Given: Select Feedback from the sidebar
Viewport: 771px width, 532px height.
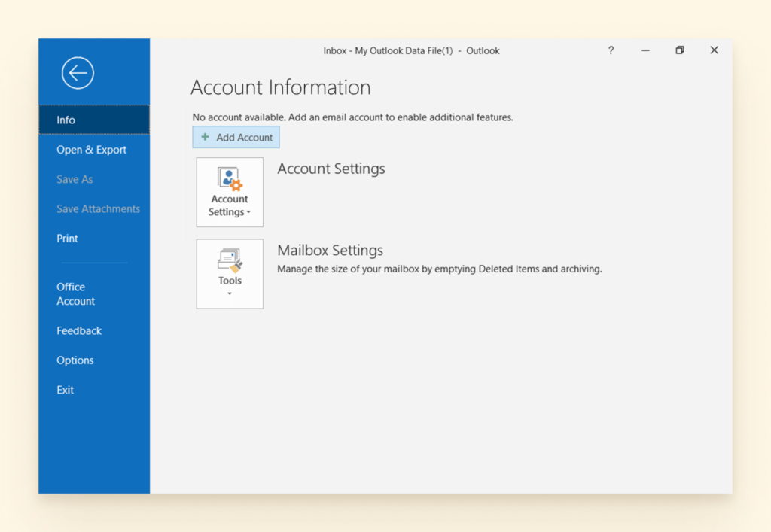Looking at the screenshot, I should click(79, 330).
